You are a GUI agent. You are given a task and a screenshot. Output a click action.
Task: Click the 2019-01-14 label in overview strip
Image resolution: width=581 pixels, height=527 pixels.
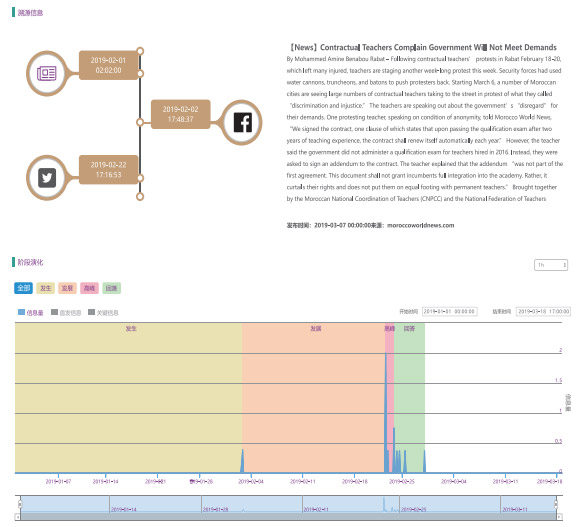pyautogui.click(x=124, y=510)
